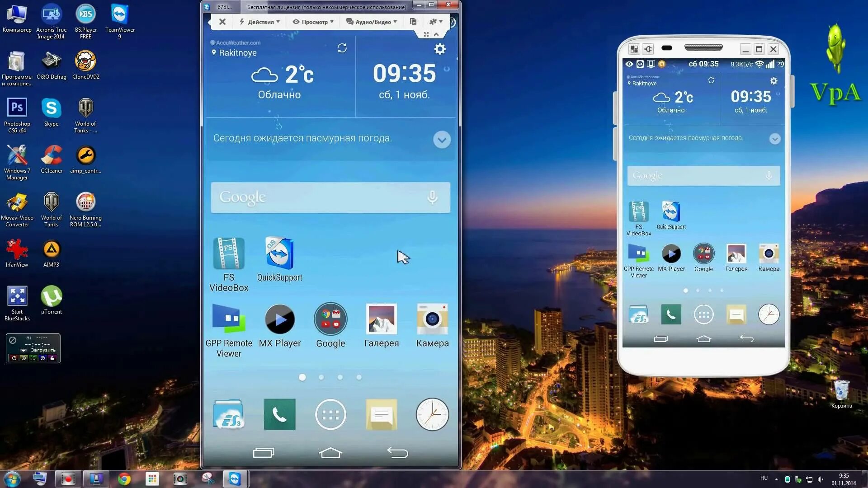Tap Google search input field

(x=331, y=197)
